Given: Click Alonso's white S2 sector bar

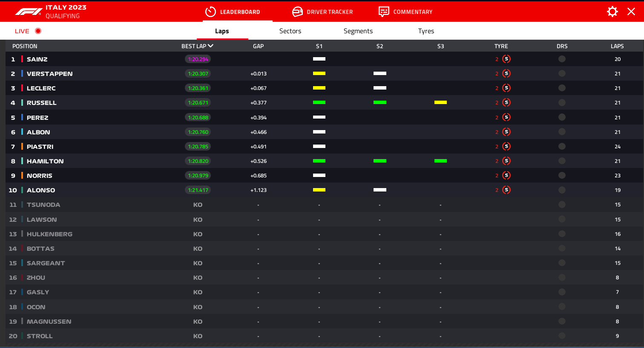Looking at the screenshot, I should pos(380,190).
